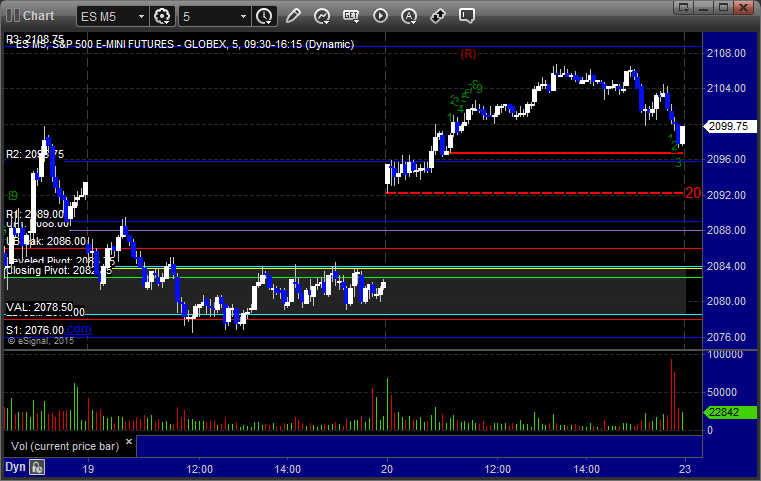Click the window grip icon beside the Chart title

click(x=13, y=16)
